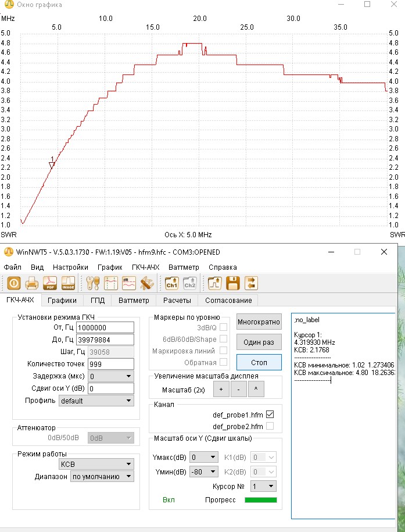This screenshot has height=532, width=405.
Task: Open settings with the wrench and screwdriver icon
Action: coord(92,283)
